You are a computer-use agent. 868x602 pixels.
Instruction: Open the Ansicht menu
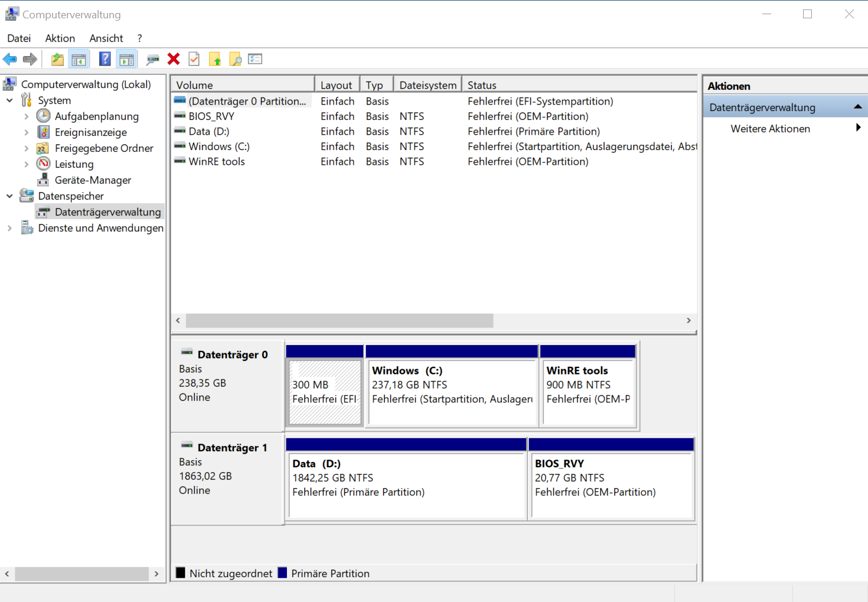(x=106, y=38)
